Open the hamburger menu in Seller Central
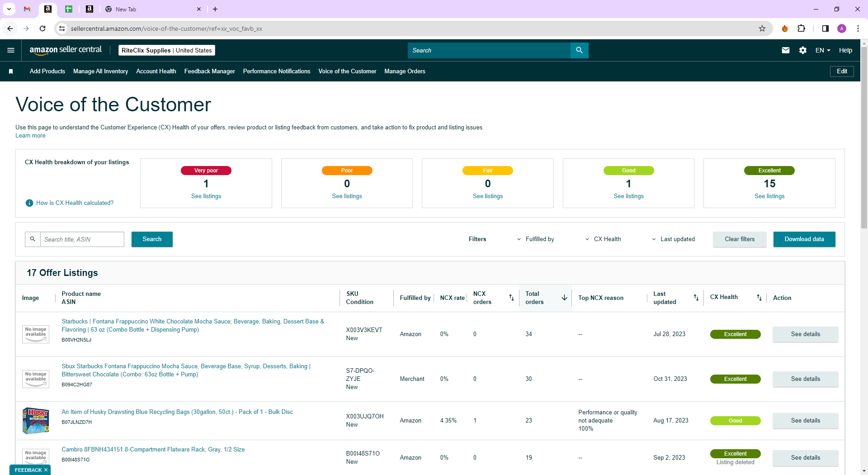The width and height of the screenshot is (868, 475). [11, 50]
